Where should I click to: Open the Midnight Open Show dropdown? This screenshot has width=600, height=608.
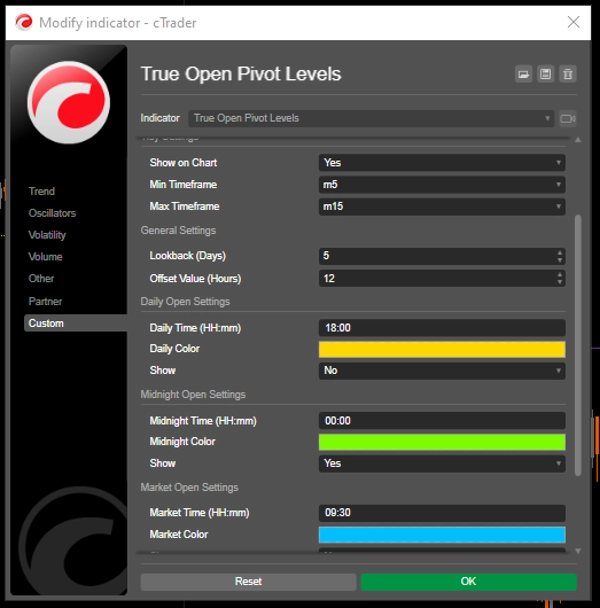442,463
